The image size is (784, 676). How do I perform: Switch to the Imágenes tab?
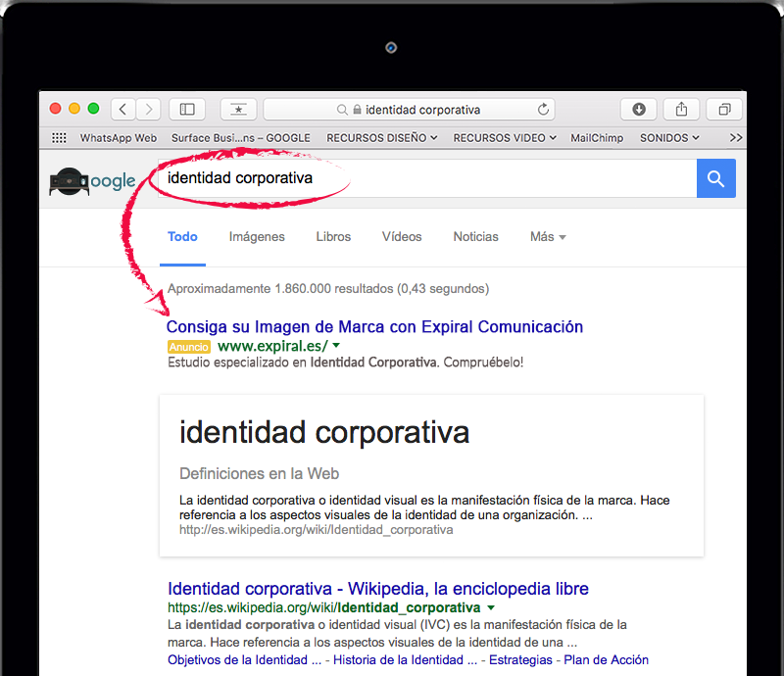(257, 237)
